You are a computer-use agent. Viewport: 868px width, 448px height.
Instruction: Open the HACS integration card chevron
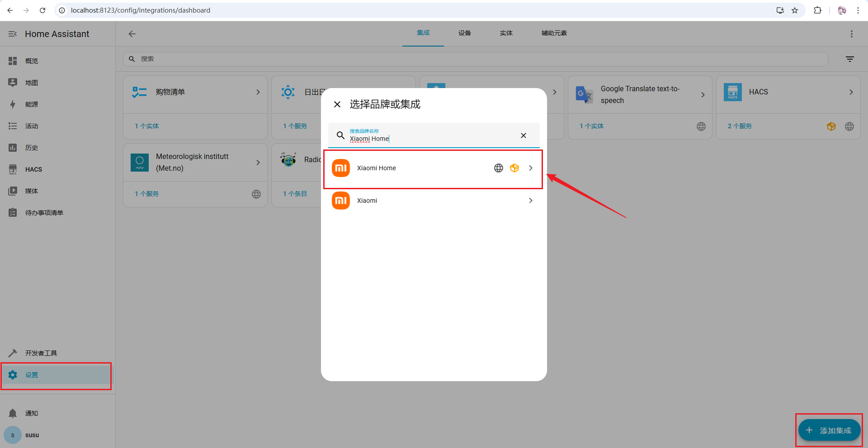tap(851, 92)
